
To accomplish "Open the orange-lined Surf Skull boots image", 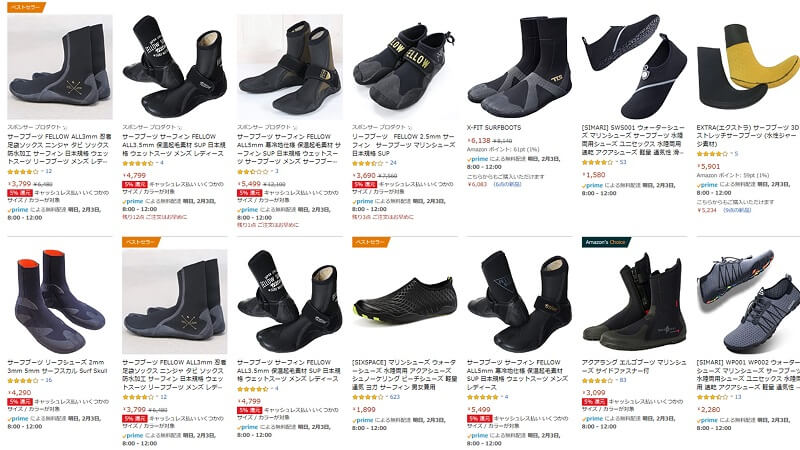I will (60, 301).
